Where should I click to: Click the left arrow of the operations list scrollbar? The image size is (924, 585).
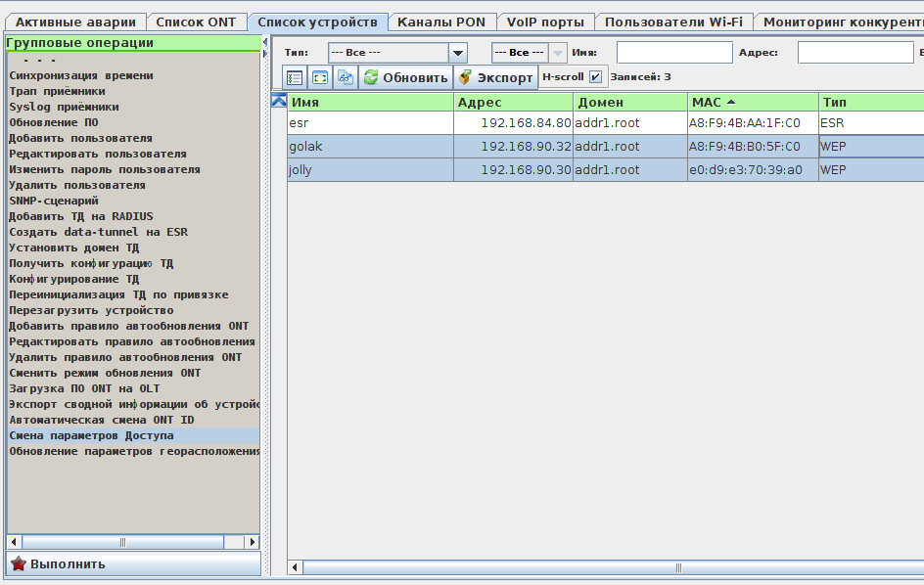[14, 542]
